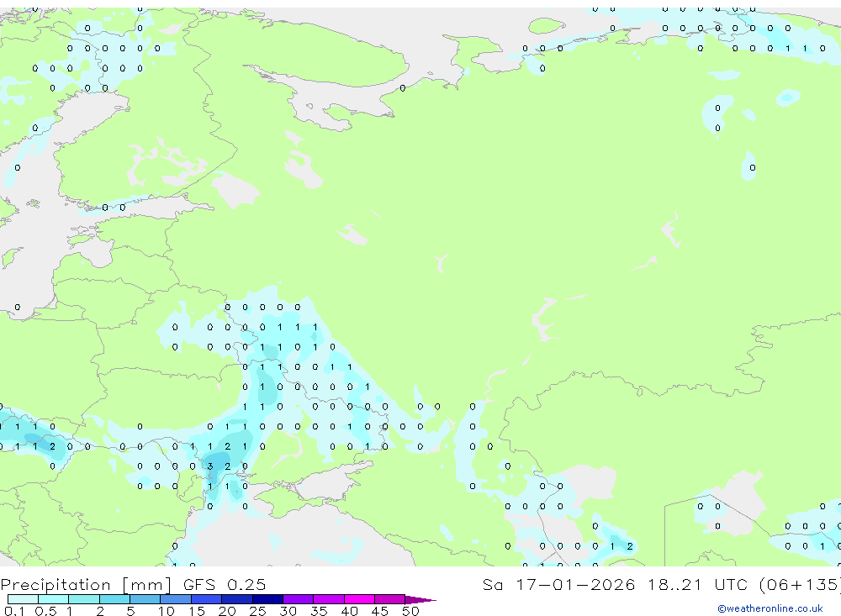This screenshot has height=616, width=841.
Task: Select the 0.5–1 mm legend color box
Action: pos(54,599)
